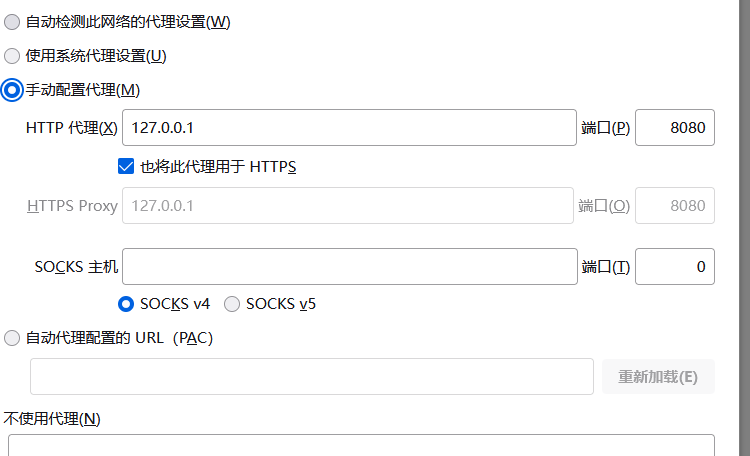750x456 pixels.
Task: Click the 端口(P) port label
Action: click(605, 128)
